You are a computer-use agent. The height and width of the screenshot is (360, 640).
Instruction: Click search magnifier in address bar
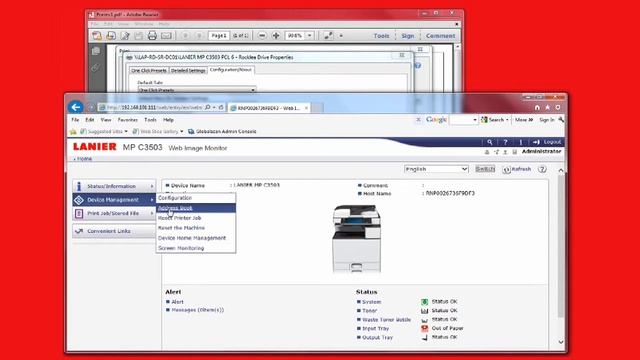(208, 107)
